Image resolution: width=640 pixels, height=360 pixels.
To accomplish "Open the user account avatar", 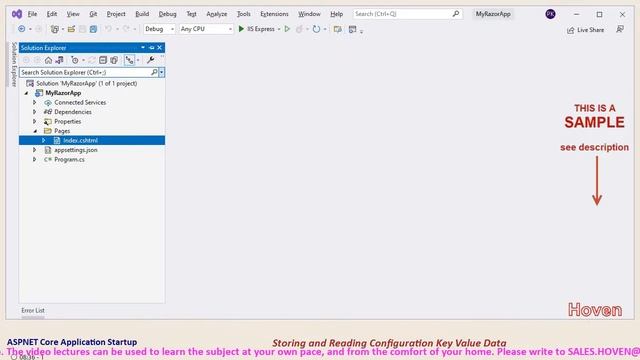I will [550, 14].
